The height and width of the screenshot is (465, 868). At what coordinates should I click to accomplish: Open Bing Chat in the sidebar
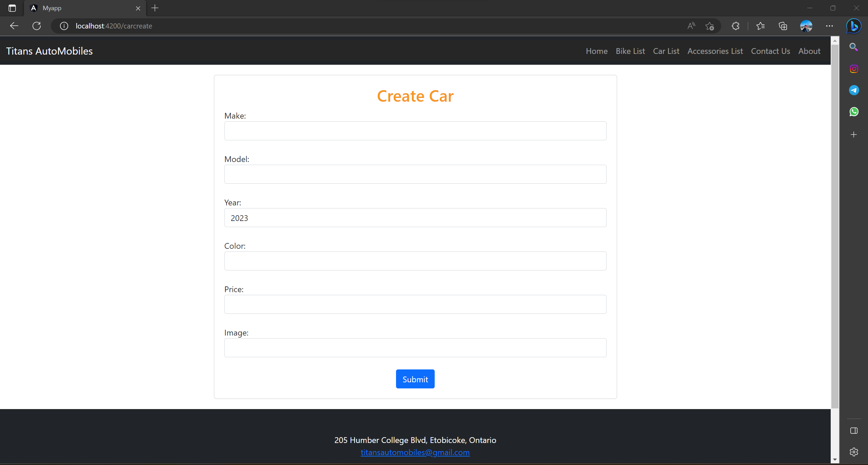(x=853, y=26)
